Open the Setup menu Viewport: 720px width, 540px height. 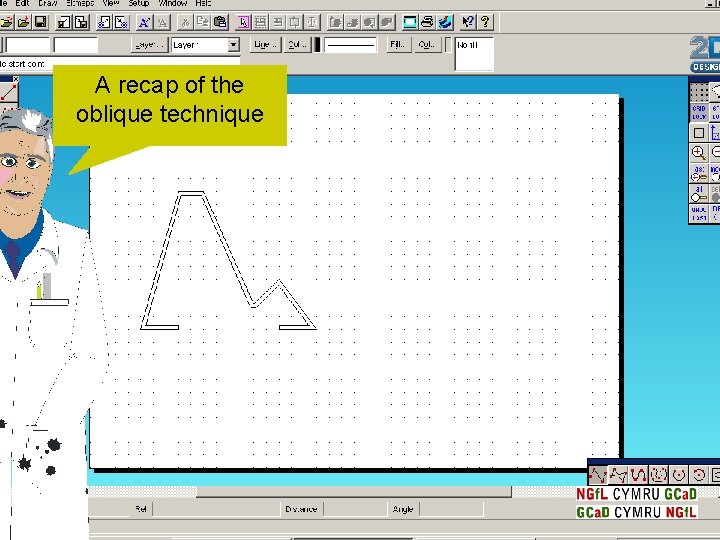click(139, 3)
